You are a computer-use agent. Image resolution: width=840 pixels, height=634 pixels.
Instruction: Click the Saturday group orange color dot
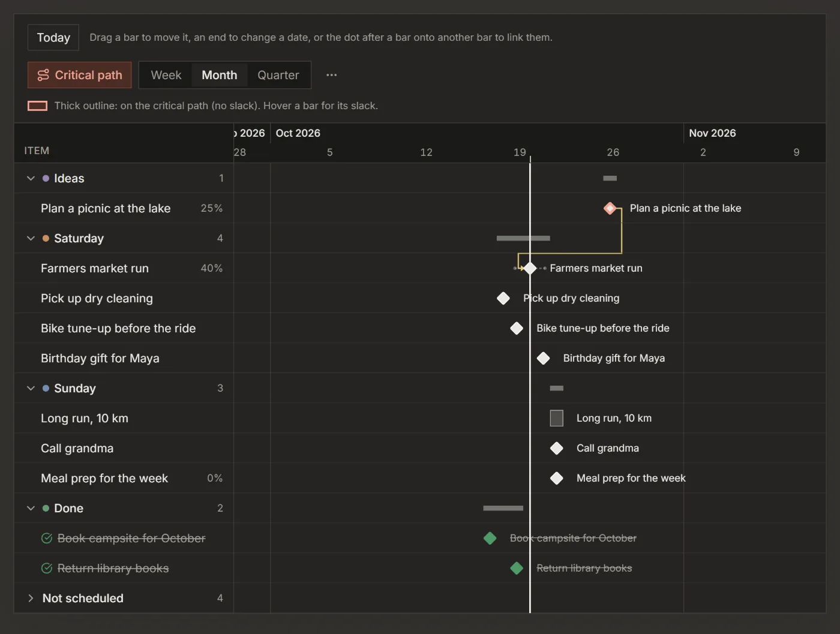coord(46,238)
